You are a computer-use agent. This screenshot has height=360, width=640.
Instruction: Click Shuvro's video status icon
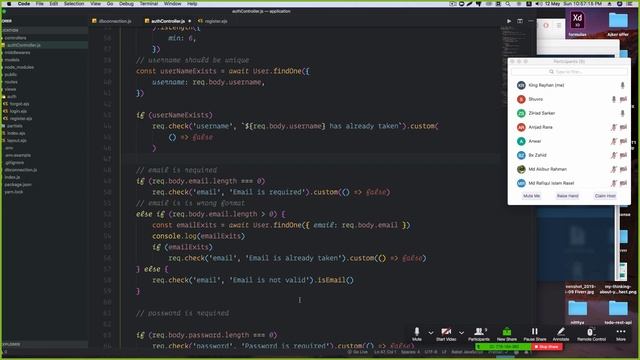[623, 99]
